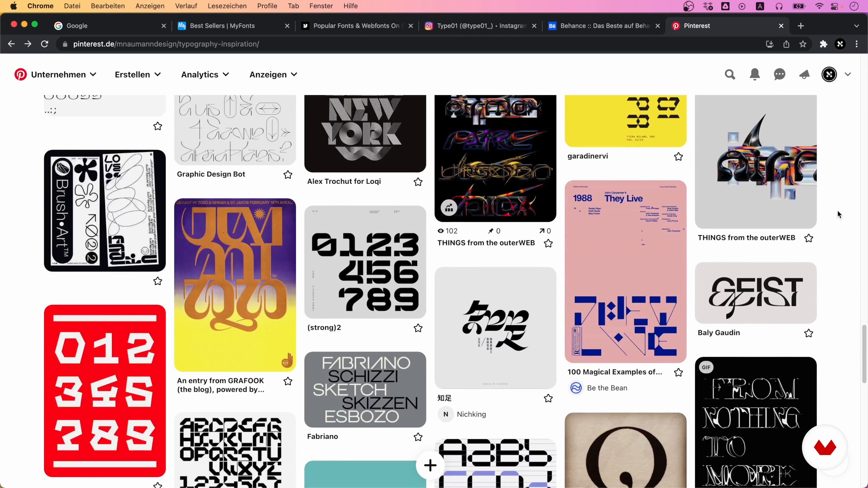The width and height of the screenshot is (868, 488).
Task: Open the Bearbeiten menu
Action: 108,6
